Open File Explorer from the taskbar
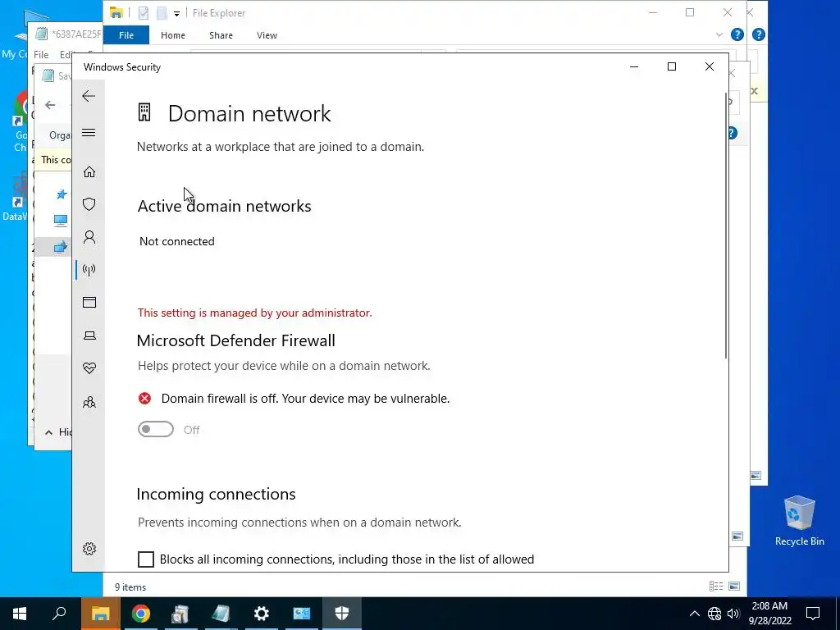This screenshot has height=630, width=840. point(100,614)
